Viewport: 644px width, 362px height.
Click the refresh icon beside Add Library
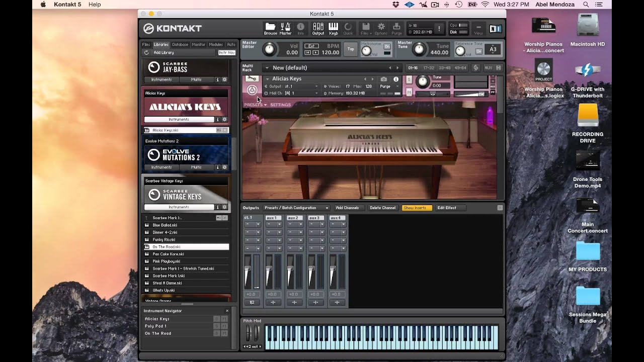(x=146, y=52)
